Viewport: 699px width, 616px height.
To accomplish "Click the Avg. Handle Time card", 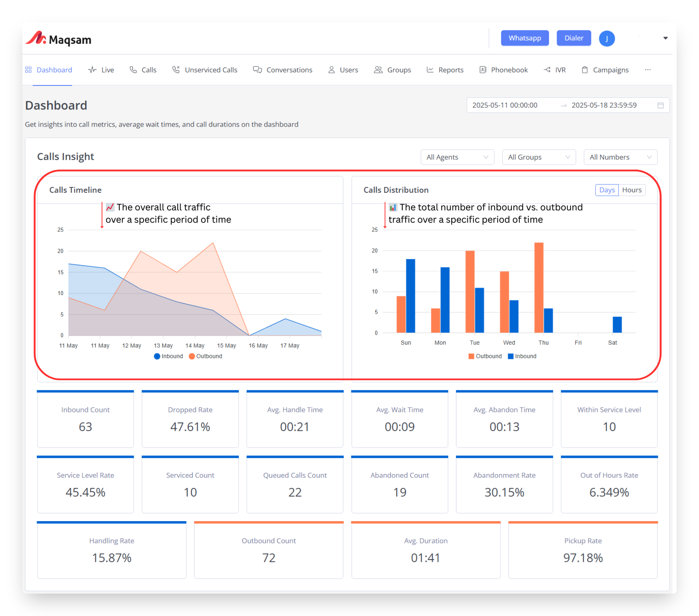I will pyautogui.click(x=295, y=419).
